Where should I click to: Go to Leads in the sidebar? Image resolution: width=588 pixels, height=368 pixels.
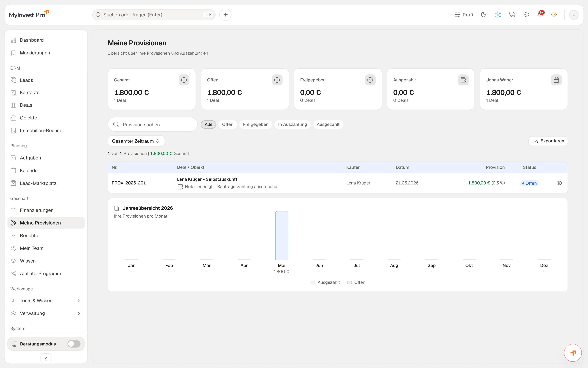46,80
